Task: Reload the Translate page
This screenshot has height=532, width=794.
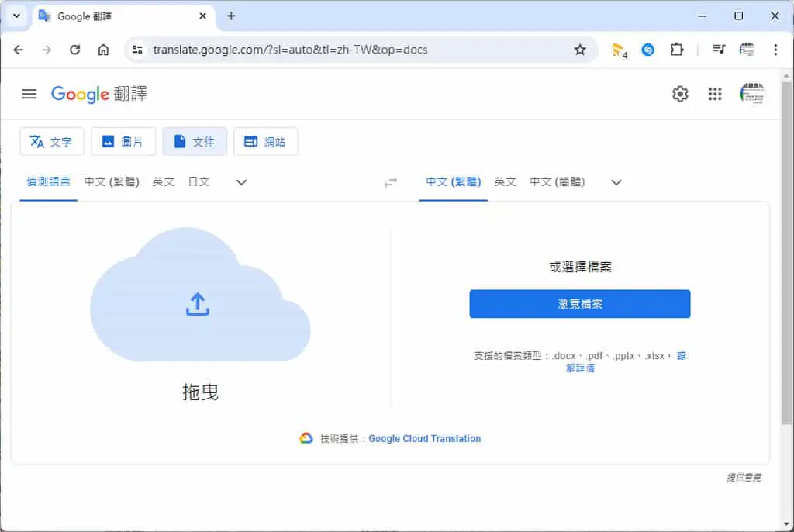Action: [74, 50]
